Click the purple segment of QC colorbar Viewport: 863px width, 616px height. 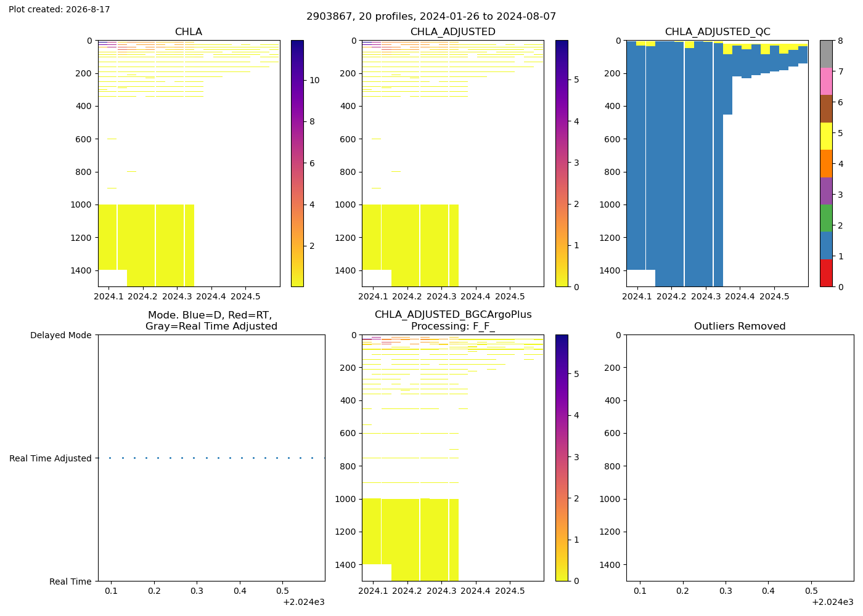tap(826, 191)
